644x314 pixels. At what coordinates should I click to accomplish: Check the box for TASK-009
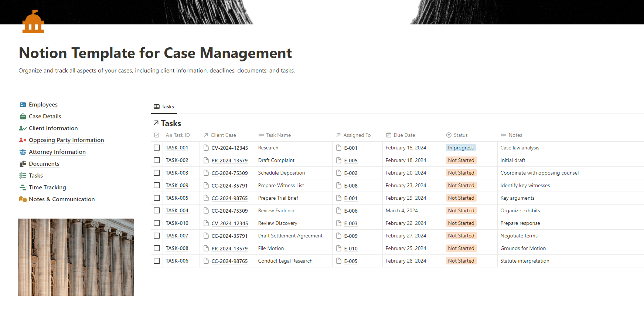coord(157,185)
